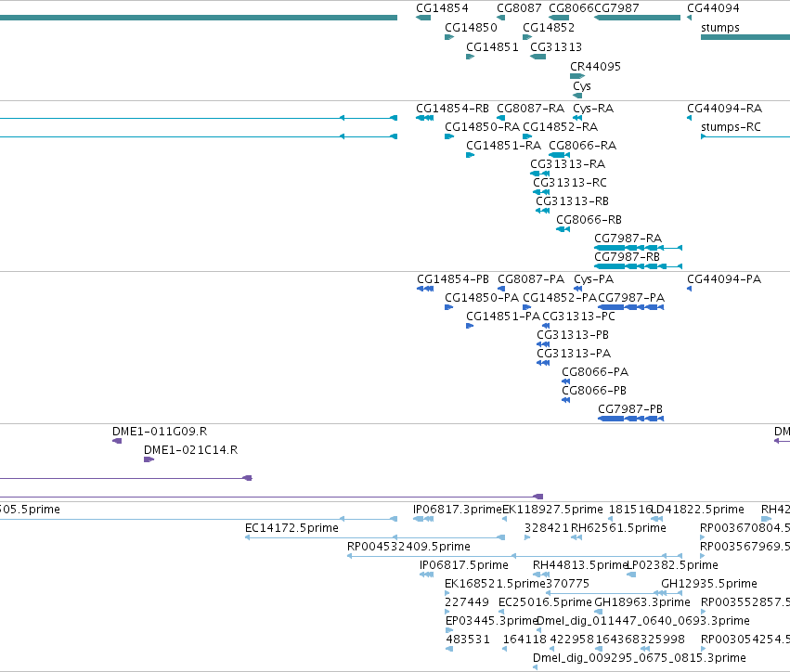
Task: Select EST label EC14172.5prime
Action: (x=291, y=528)
